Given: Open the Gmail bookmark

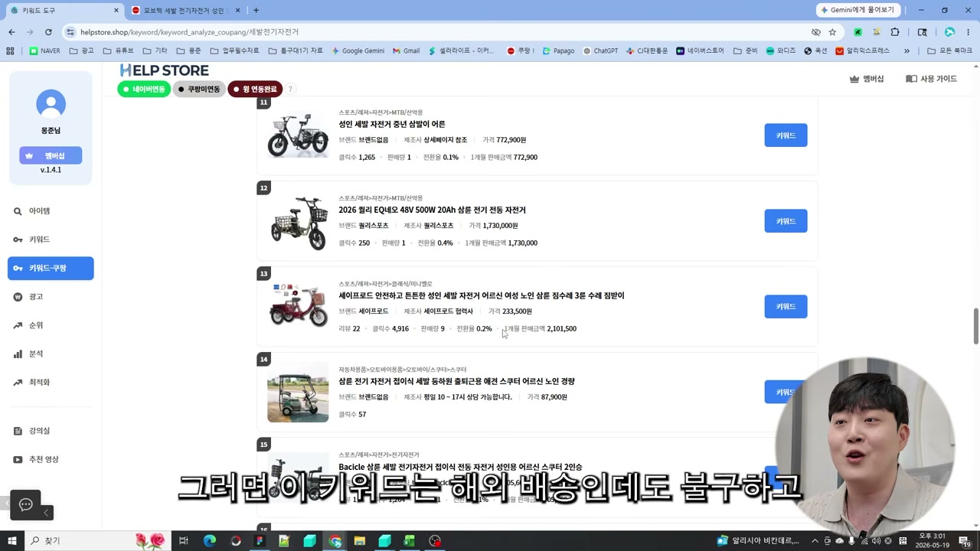Looking at the screenshot, I should pos(406,51).
